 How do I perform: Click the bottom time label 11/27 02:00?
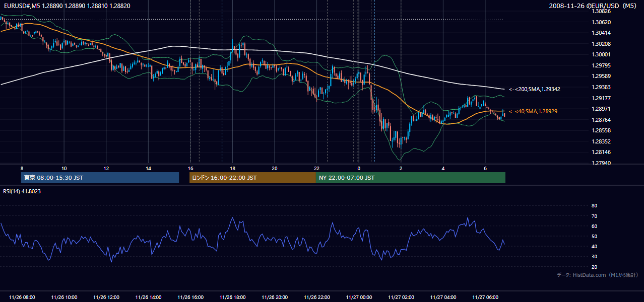click(x=401, y=297)
